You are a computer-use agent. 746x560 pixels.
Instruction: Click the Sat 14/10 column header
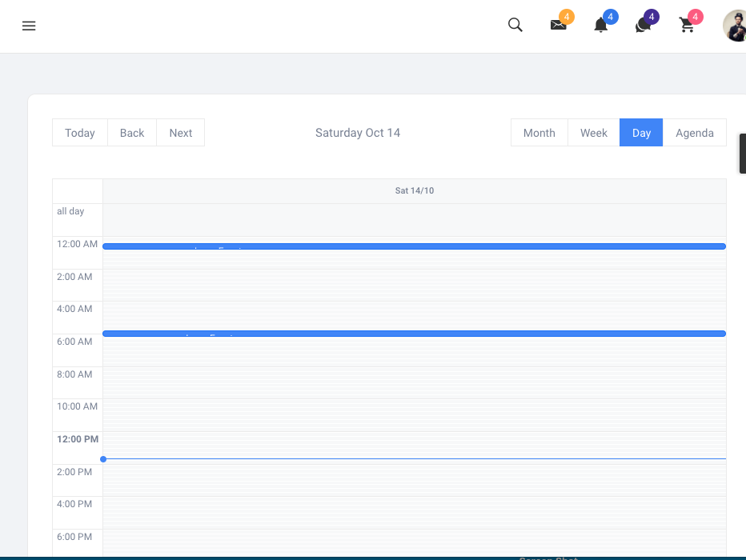click(x=415, y=190)
